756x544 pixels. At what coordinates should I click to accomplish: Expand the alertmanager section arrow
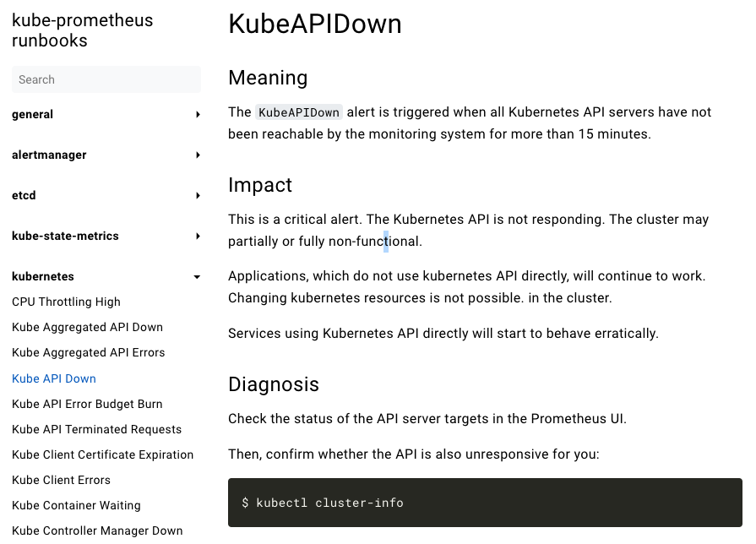click(198, 155)
